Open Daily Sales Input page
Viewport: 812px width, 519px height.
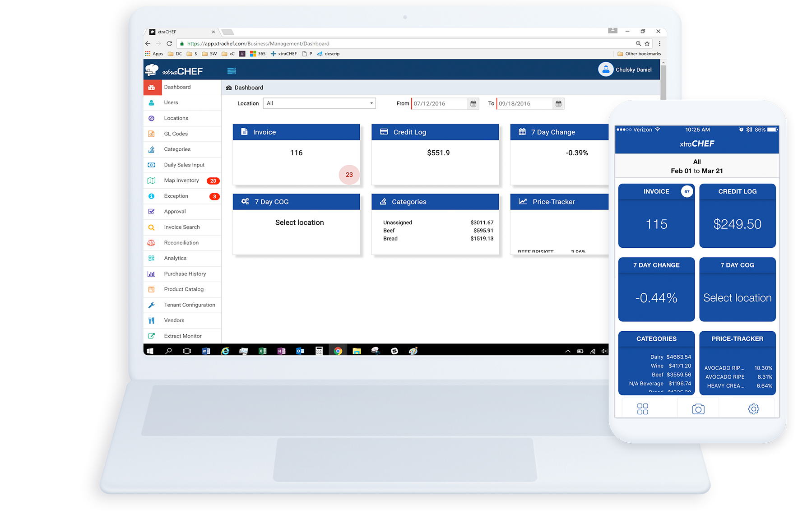(182, 165)
